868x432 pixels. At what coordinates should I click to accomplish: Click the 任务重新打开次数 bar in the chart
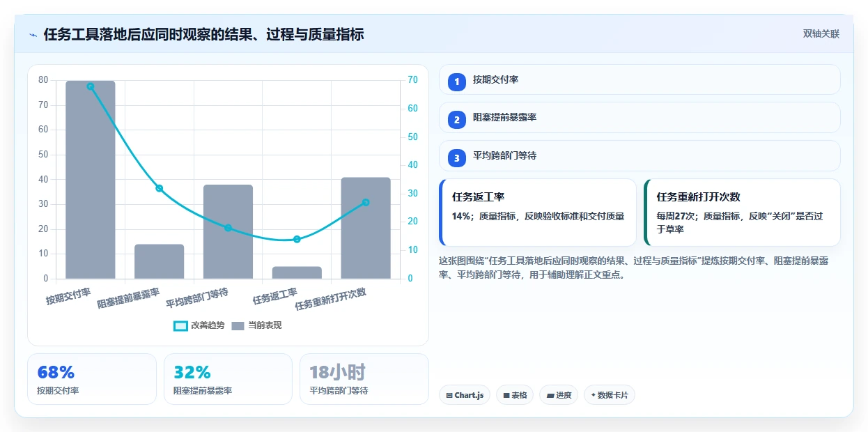(x=366, y=228)
